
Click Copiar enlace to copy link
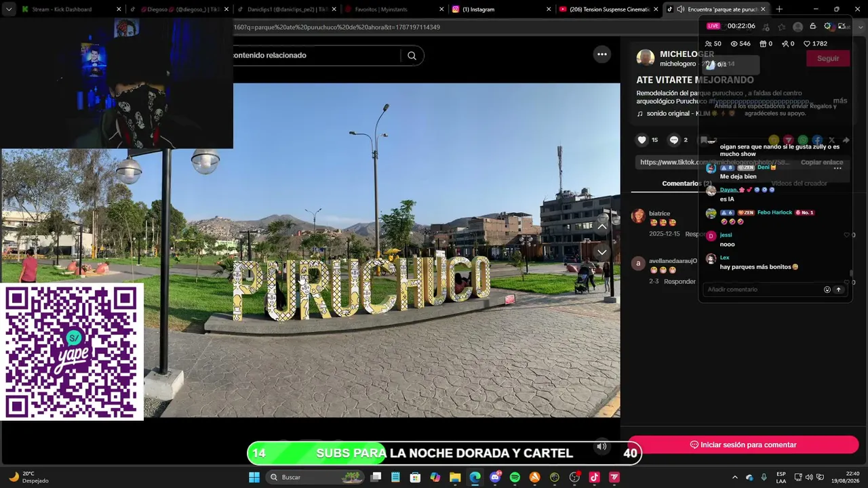click(822, 163)
